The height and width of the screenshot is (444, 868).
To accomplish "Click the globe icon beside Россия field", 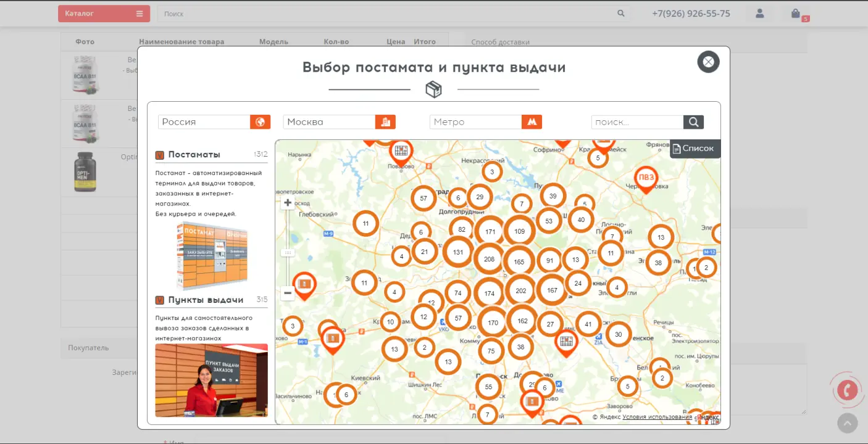I will coord(260,122).
